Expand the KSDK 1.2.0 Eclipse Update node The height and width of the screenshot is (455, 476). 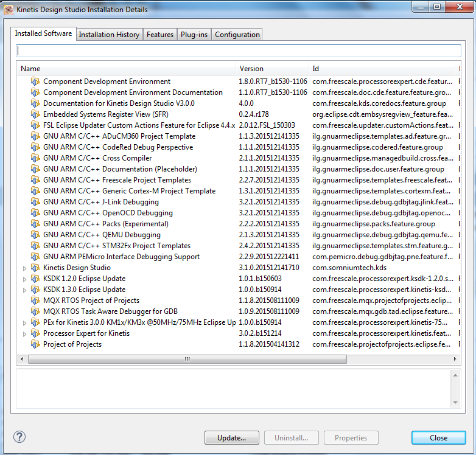point(24,279)
